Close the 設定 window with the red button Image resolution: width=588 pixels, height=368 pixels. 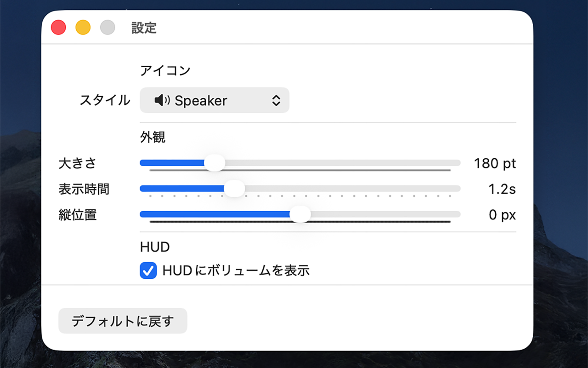pos(58,28)
